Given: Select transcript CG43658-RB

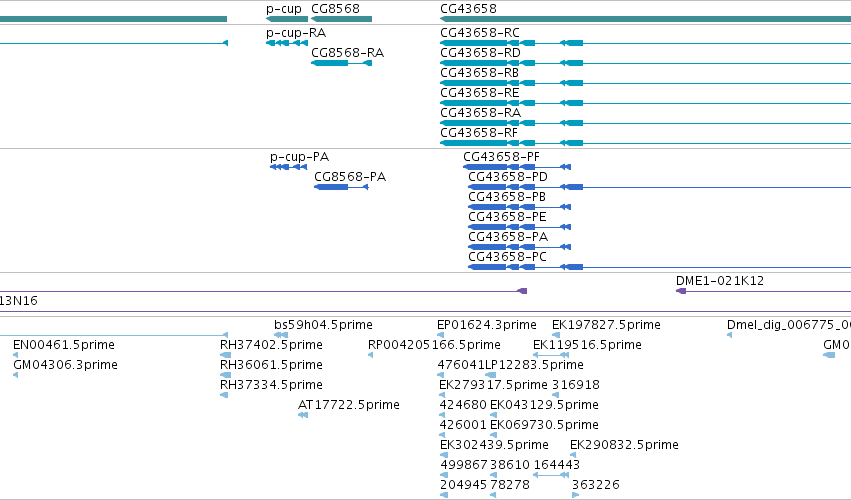Looking at the screenshot, I should coord(479,73).
